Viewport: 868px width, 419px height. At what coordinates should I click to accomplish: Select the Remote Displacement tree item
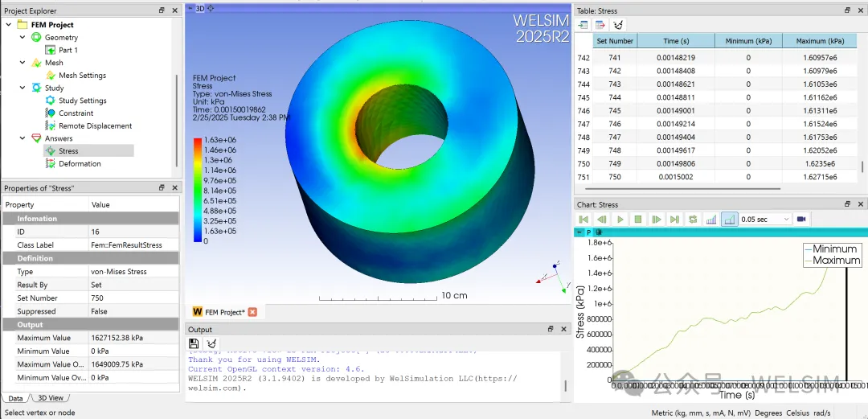(x=95, y=125)
